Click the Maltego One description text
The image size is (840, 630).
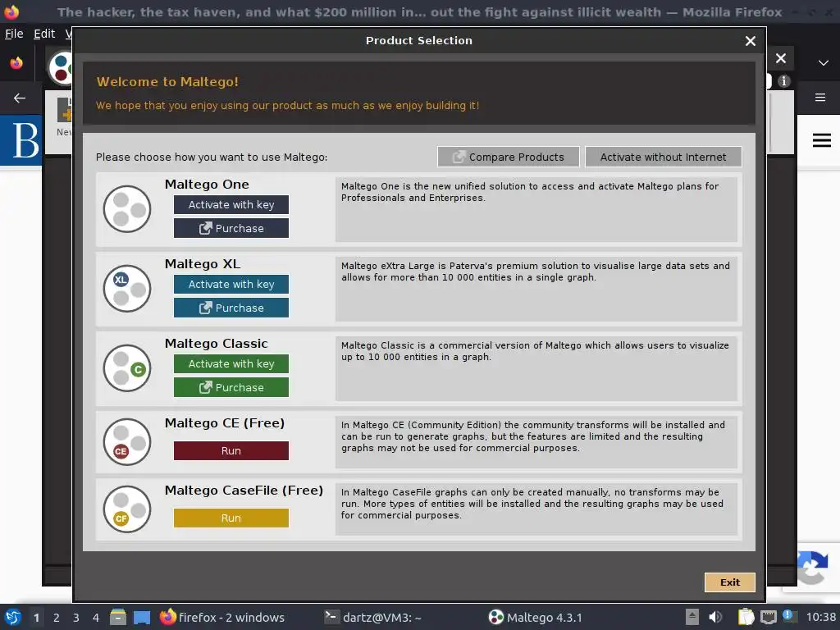(x=530, y=192)
